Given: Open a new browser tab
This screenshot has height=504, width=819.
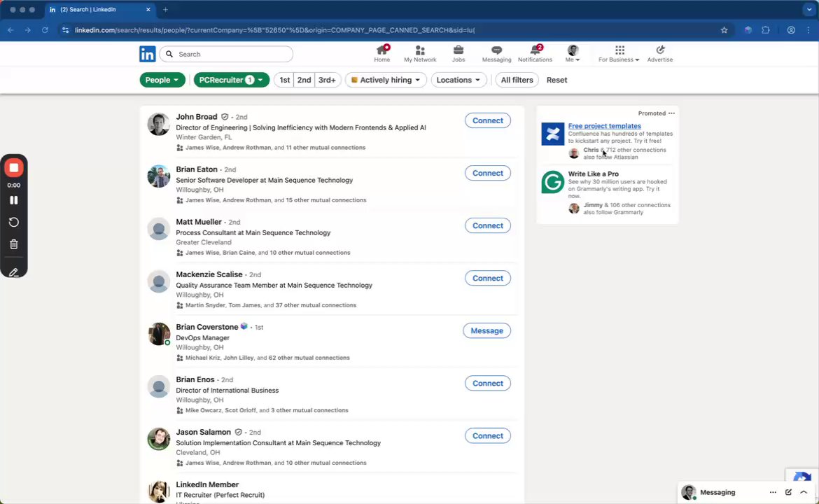Looking at the screenshot, I should click(x=166, y=9).
